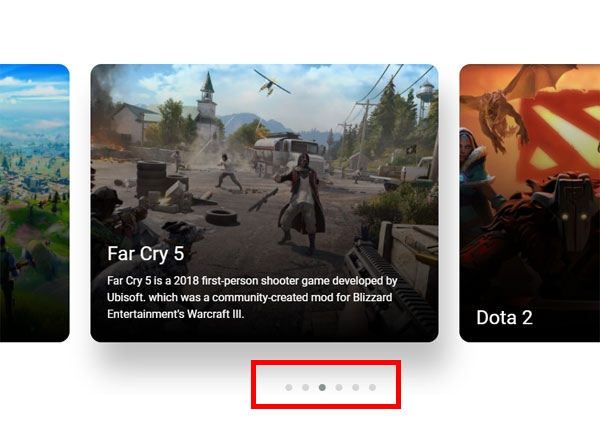
Task: Click the loose tire on the road
Action: (x=221, y=217)
